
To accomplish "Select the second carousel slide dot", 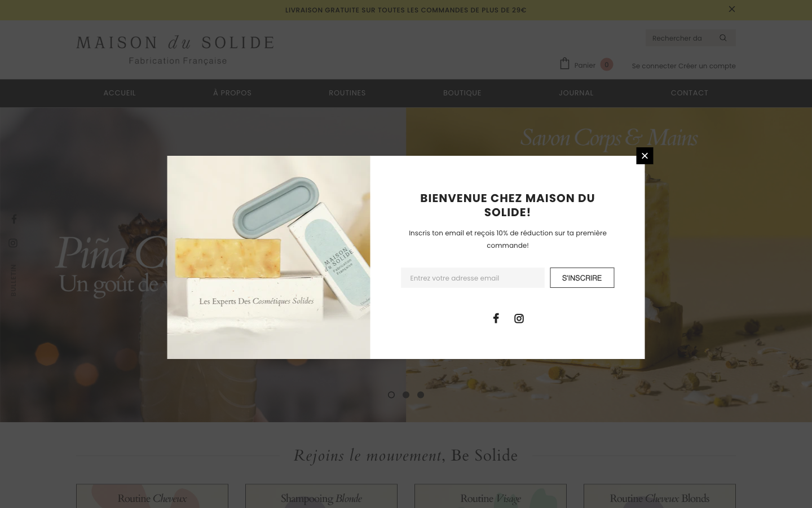I will tap(406, 395).
